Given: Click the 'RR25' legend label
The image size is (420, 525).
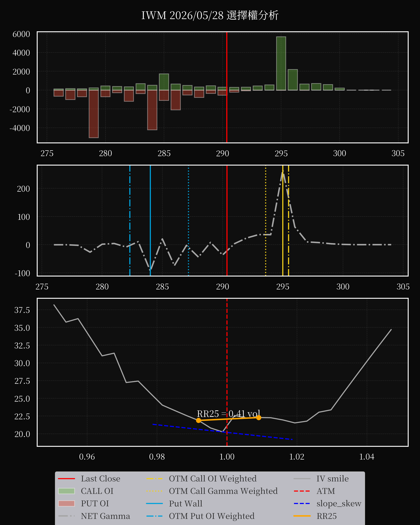Looking at the screenshot, I should (327, 516).
